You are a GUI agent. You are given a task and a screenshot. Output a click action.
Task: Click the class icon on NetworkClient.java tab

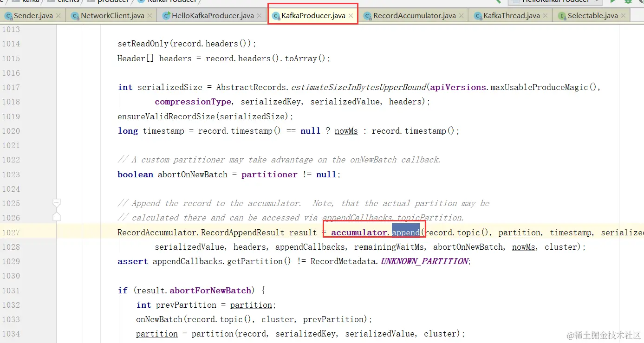tap(75, 16)
